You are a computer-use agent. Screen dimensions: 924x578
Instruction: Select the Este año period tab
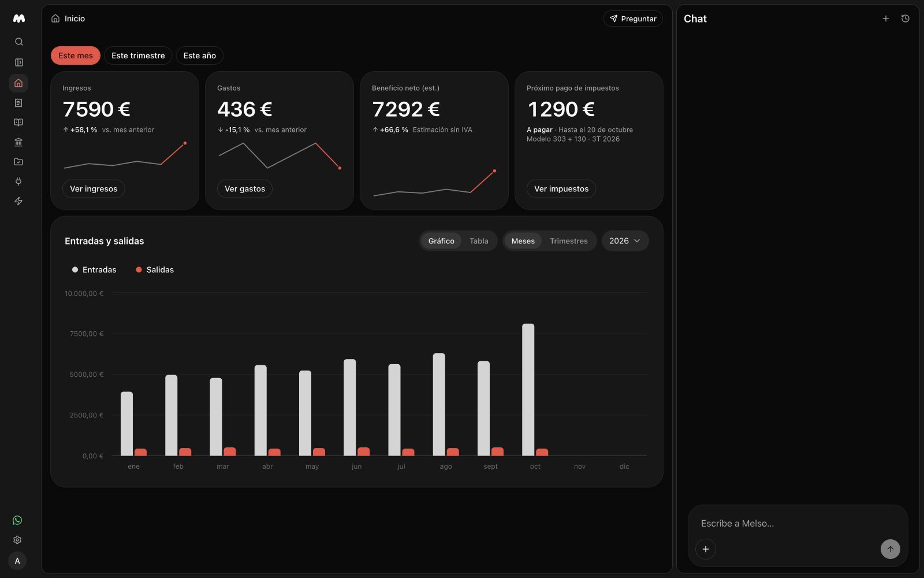pos(200,55)
